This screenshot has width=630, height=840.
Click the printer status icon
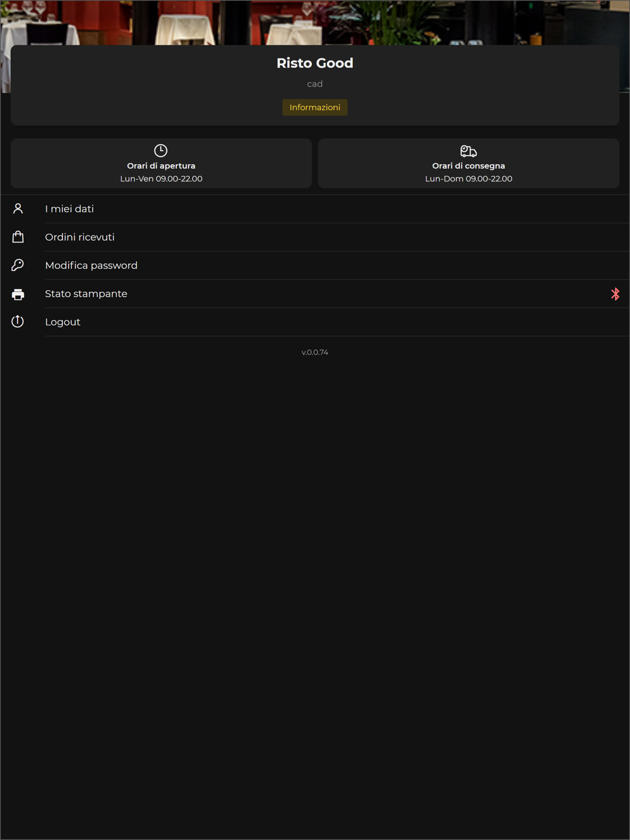click(18, 294)
